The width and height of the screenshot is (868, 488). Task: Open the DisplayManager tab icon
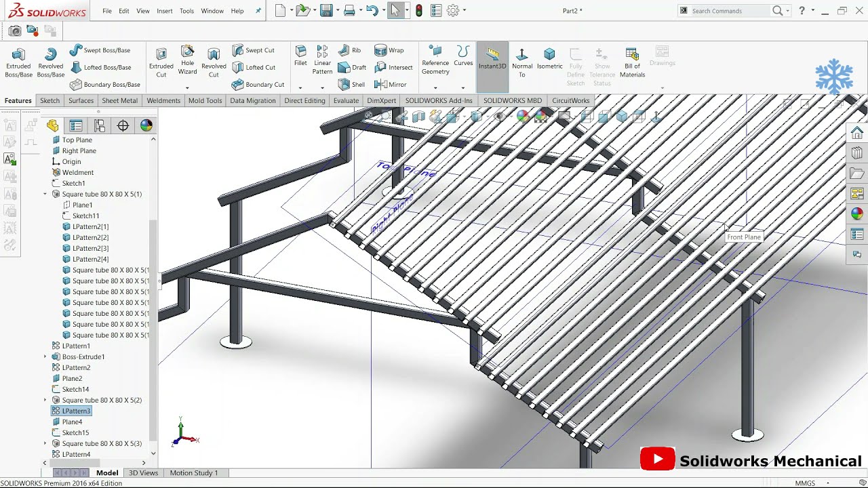[146, 125]
